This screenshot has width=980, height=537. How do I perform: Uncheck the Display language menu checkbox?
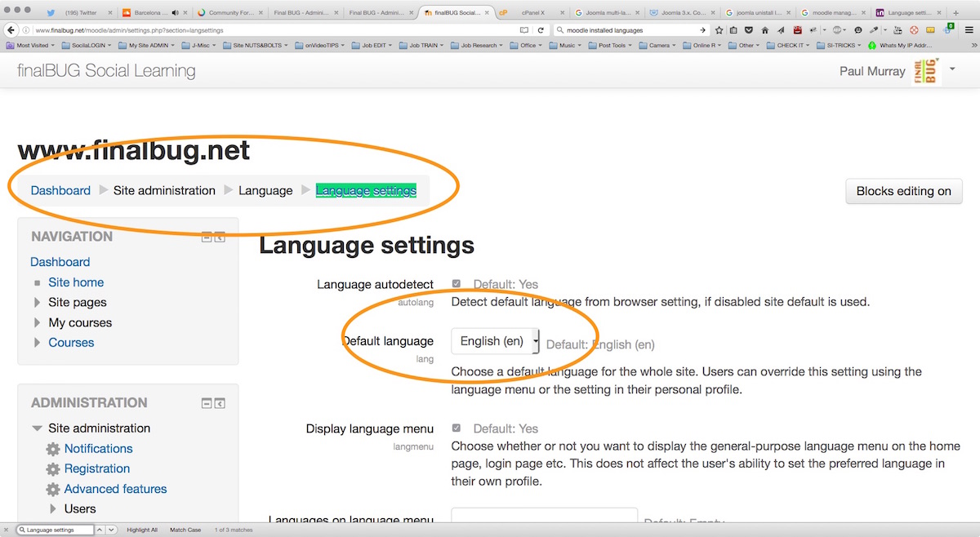(457, 428)
